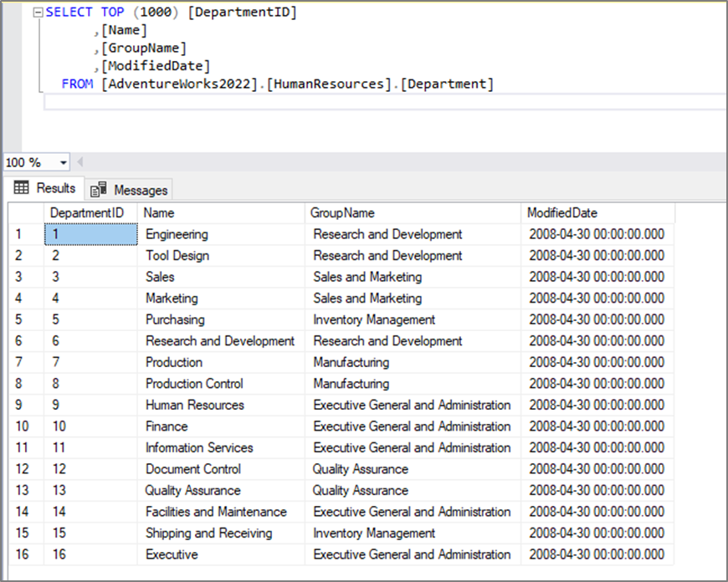Click the Engineering name cell
The height and width of the screenshot is (582, 728).
[x=221, y=234]
